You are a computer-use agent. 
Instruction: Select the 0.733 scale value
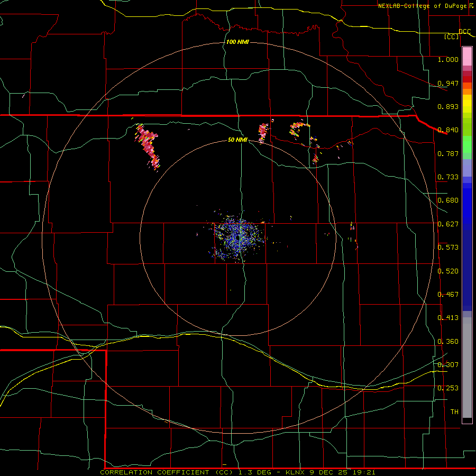(x=448, y=177)
